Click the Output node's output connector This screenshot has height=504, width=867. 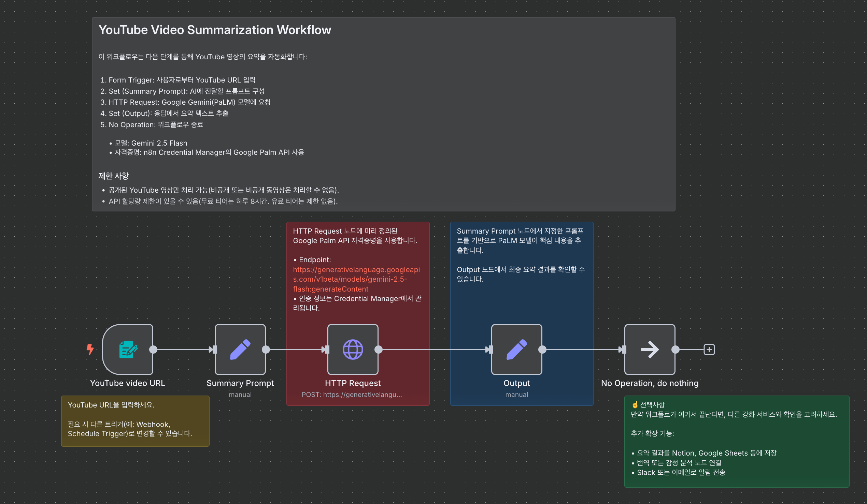click(x=542, y=349)
